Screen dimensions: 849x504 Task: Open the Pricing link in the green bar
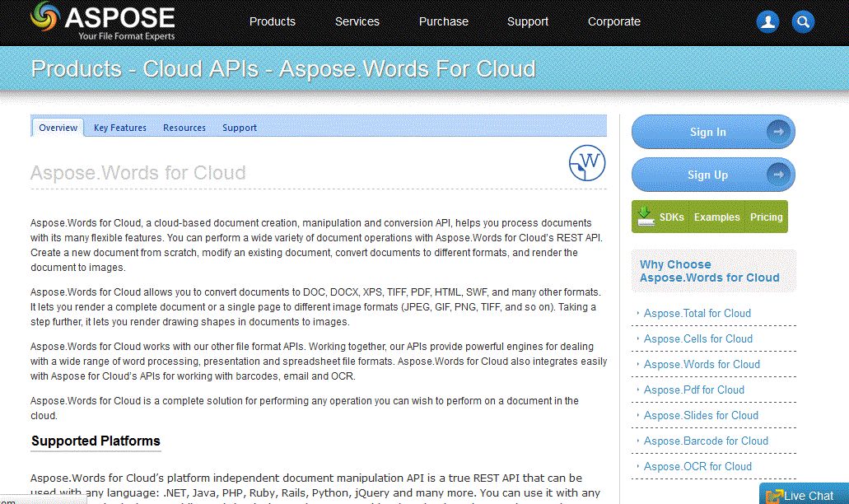coord(766,217)
